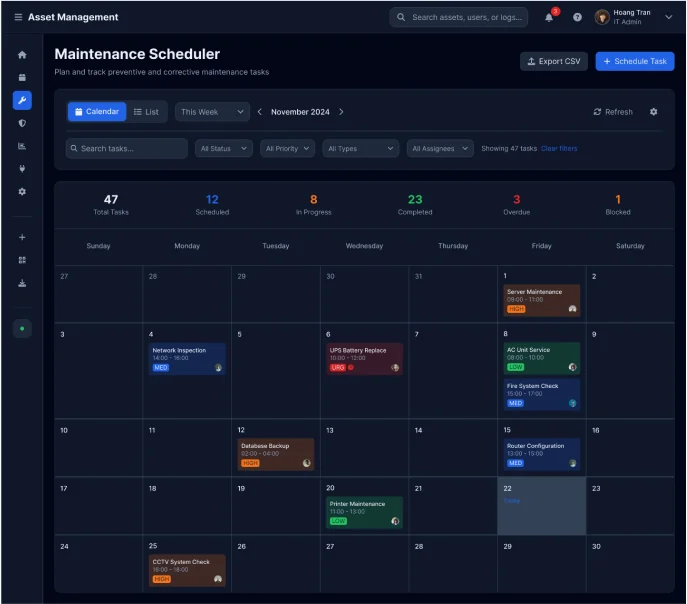The image size is (687, 604).
Task: Click the November 2024 month label
Action: point(300,112)
